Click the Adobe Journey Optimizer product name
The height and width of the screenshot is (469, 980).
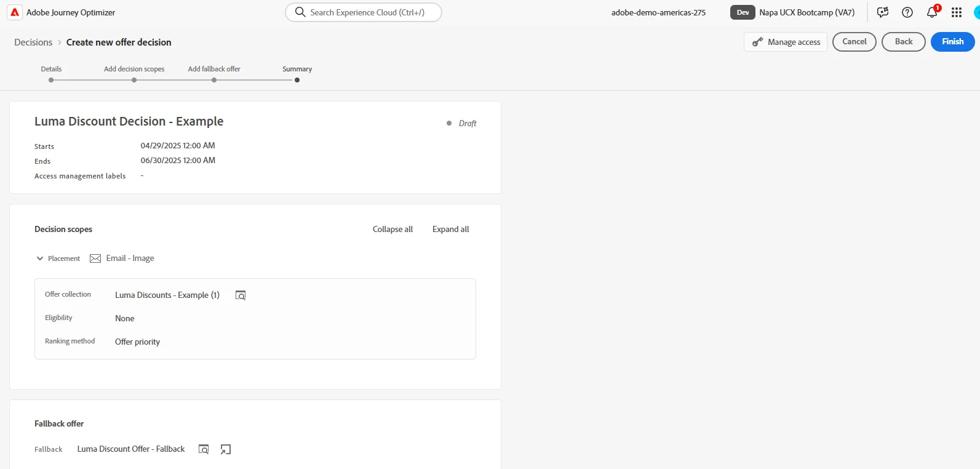click(71, 12)
